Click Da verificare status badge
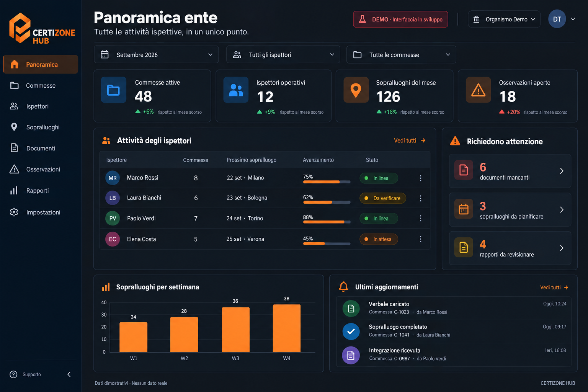 383,198
